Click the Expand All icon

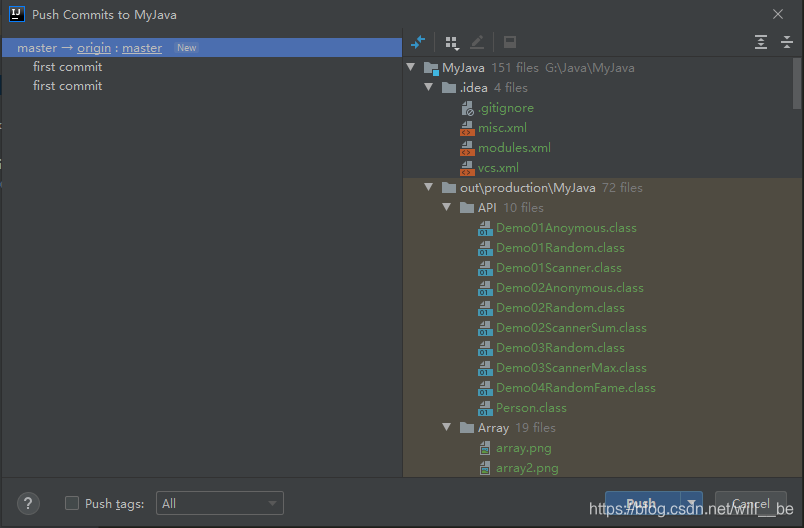point(761,42)
